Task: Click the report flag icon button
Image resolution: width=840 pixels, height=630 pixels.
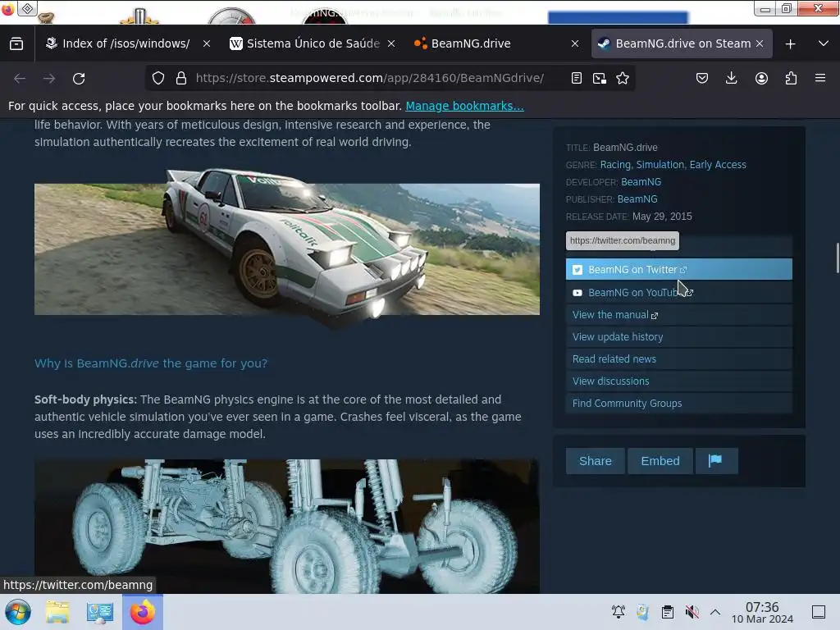Action: pos(716,461)
